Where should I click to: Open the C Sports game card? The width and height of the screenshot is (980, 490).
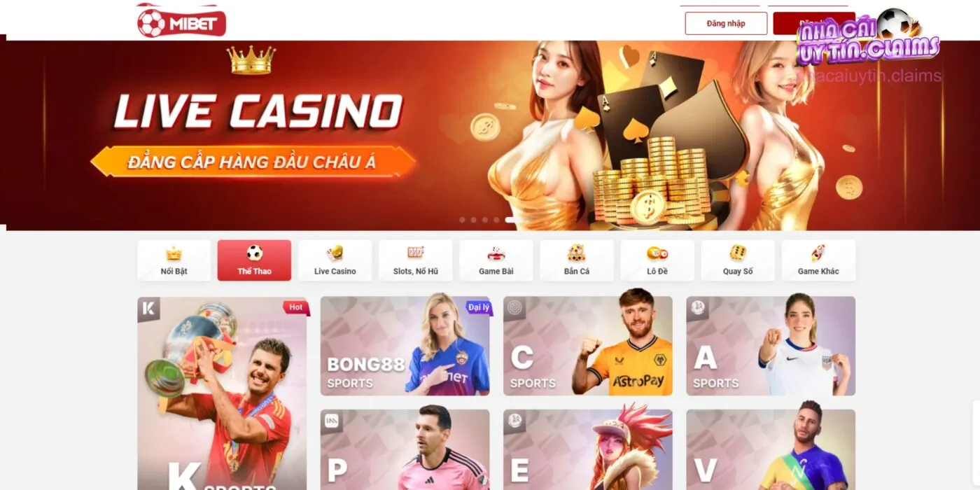pos(588,346)
